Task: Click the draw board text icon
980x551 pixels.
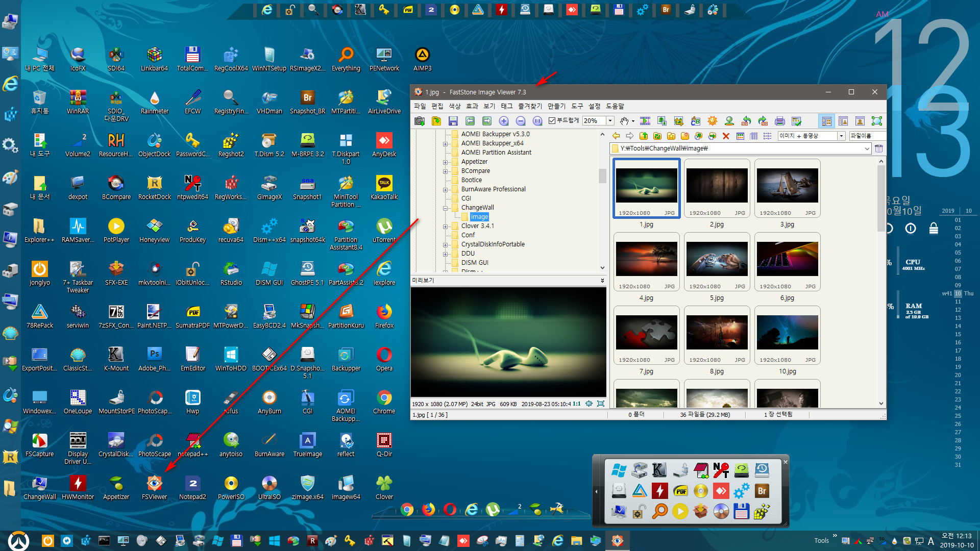Action: pyautogui.click(x=696, y=121)
